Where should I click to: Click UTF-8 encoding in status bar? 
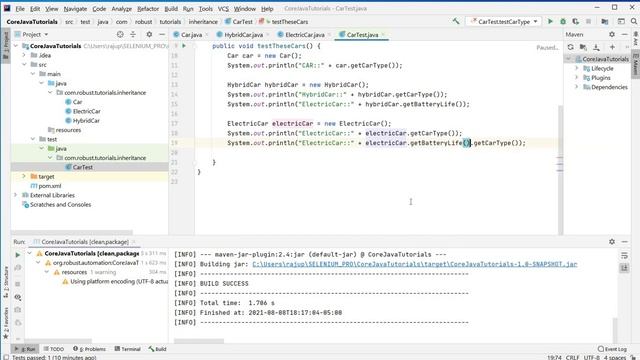point(592,357)
